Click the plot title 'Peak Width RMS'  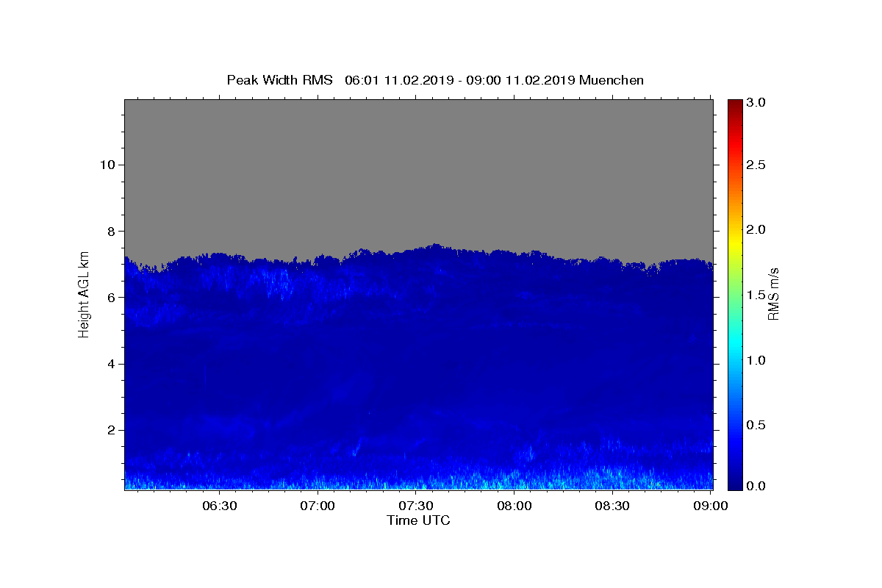point(279,80)
